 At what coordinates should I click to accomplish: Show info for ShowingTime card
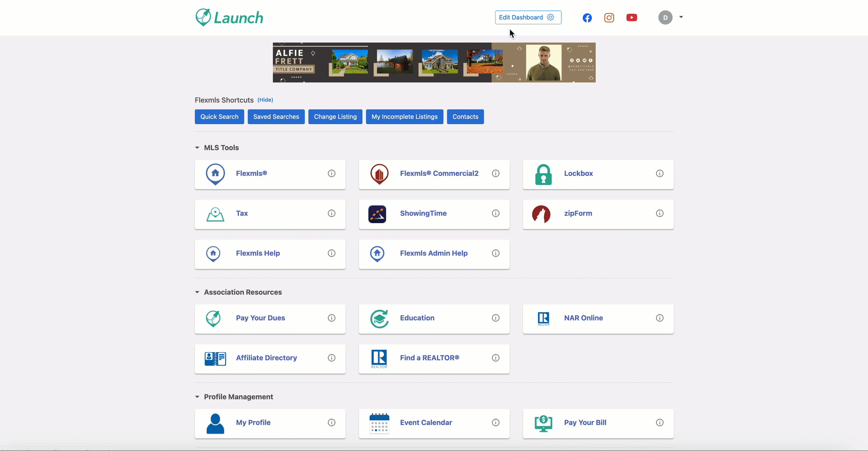[x=496, y=213]
